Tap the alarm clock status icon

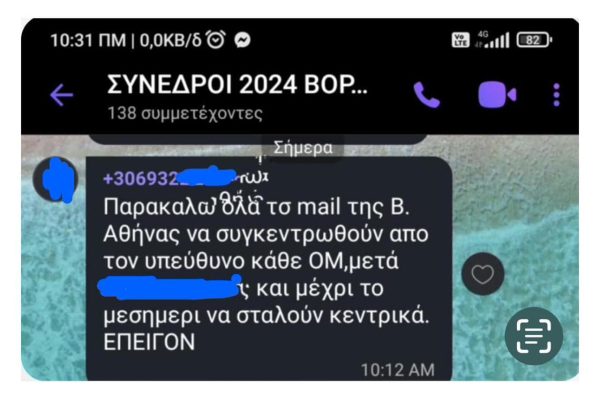click(216, 39)
